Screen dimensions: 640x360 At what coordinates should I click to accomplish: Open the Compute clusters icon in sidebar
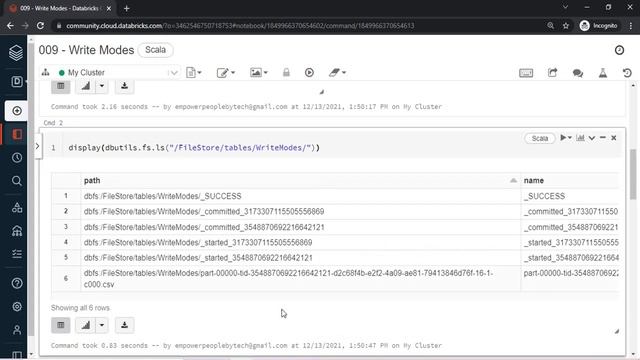[x=17, y=231]
